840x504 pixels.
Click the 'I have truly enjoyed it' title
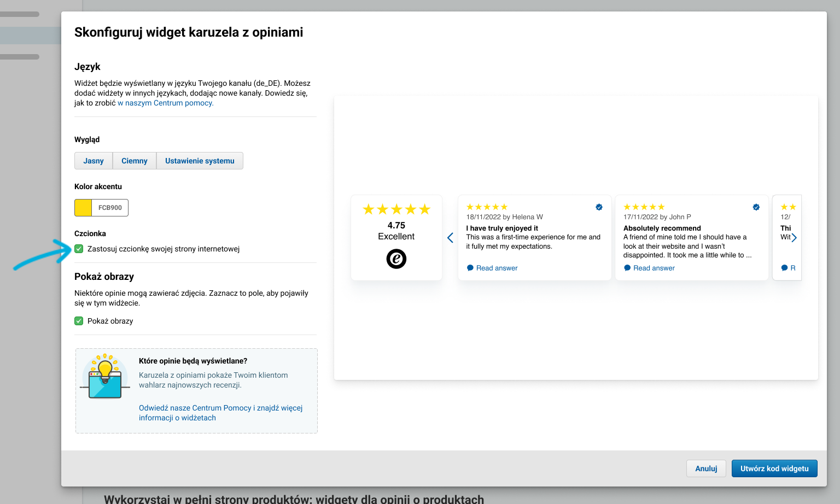click(502, 228)
